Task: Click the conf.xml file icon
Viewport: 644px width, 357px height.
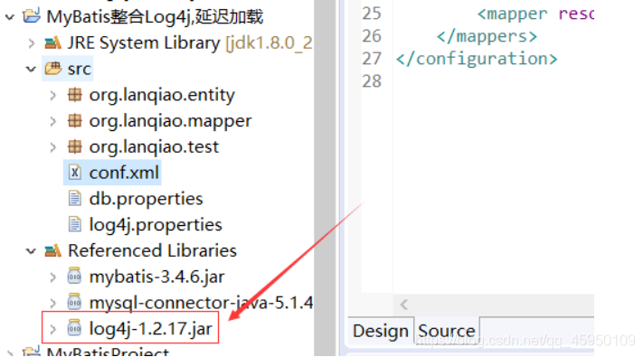Action: (x=74, y=173)
